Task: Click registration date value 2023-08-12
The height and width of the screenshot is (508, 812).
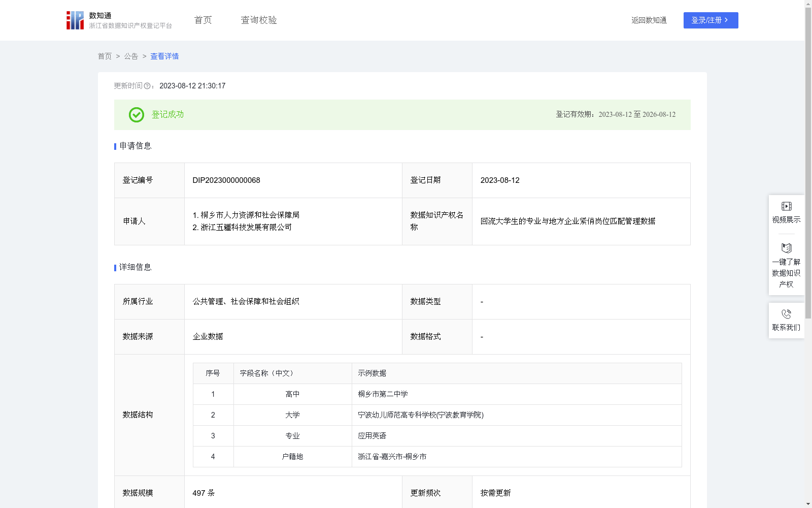Action: tap(500, 180)
